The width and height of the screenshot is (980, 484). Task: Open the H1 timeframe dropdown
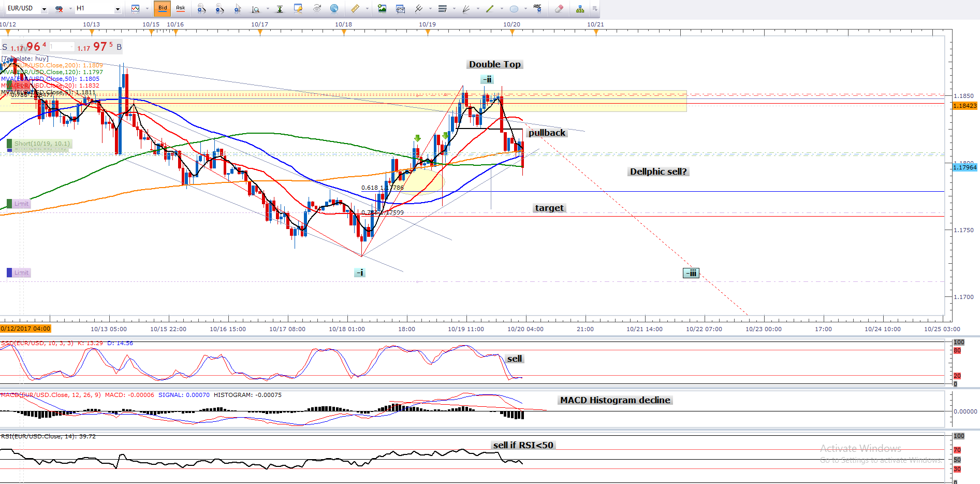tap(118, 9)
